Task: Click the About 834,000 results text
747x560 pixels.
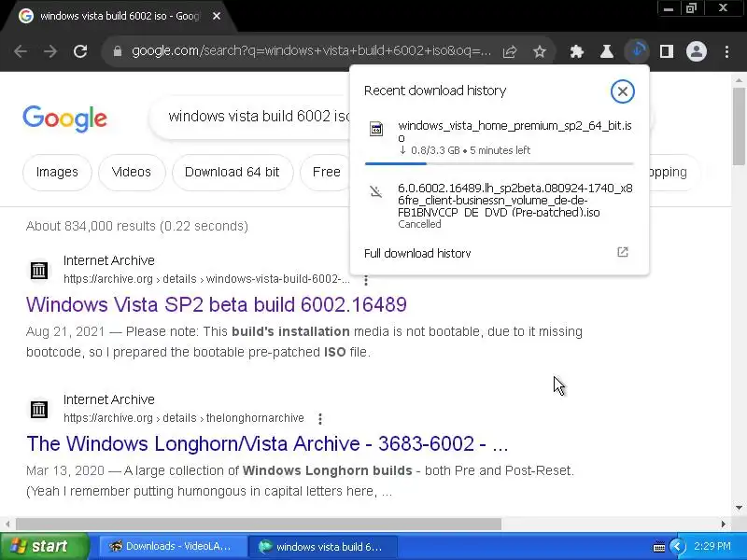Action: pos(137,226)
